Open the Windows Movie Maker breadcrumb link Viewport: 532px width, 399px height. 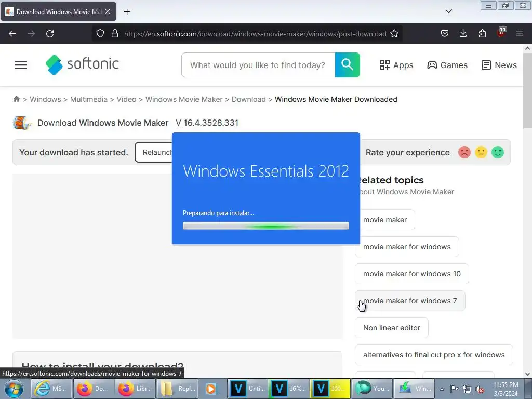[184, 99]
